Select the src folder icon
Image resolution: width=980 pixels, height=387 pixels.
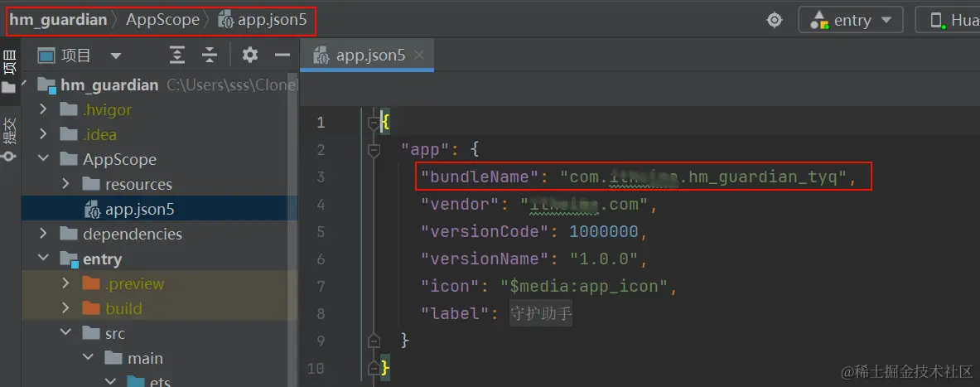(x=90, y=334)
